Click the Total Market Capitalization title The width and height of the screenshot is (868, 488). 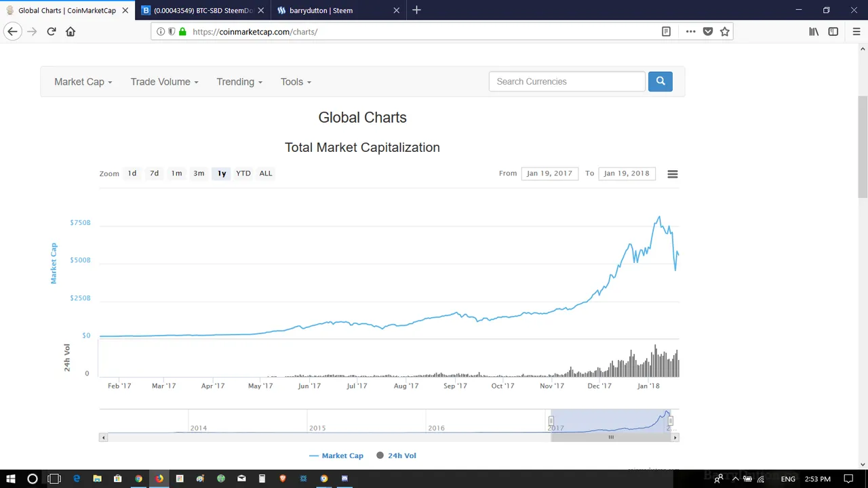click(362, 147)
